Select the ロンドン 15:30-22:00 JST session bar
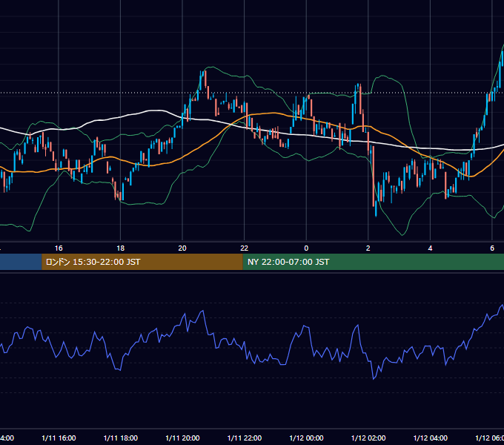 (x=142, y=262)
